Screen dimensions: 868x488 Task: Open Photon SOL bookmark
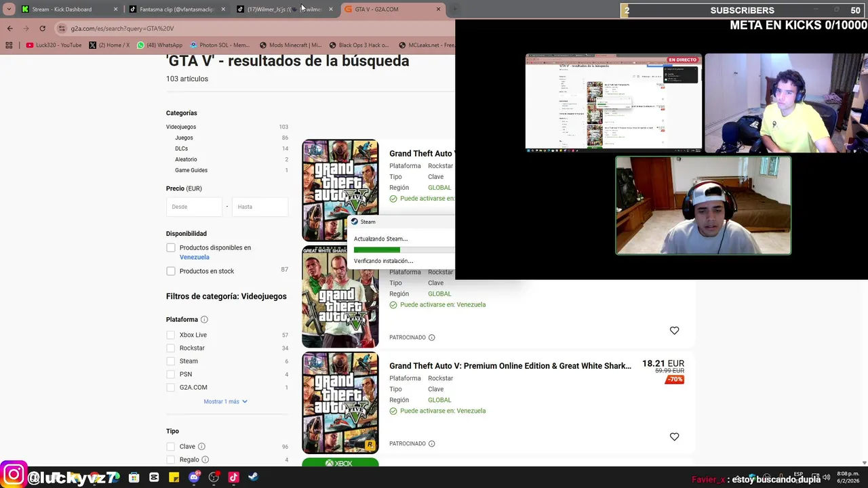pos(220,45)
